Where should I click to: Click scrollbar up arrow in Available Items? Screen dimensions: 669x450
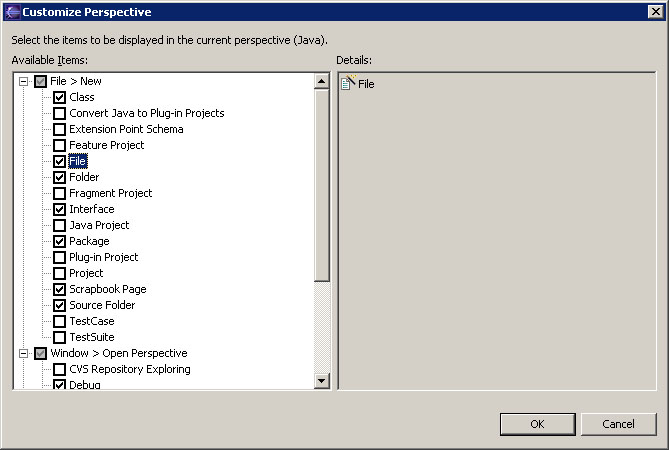point(322,81)
